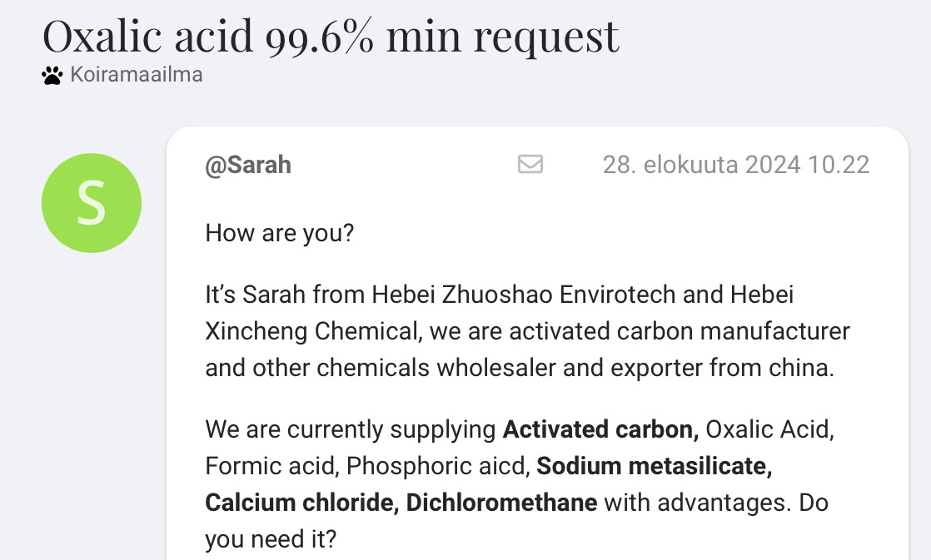The width and height of the screenshot is (931, 560).
Task: Click "We are currently supplying" text
Action: (350, 429)
